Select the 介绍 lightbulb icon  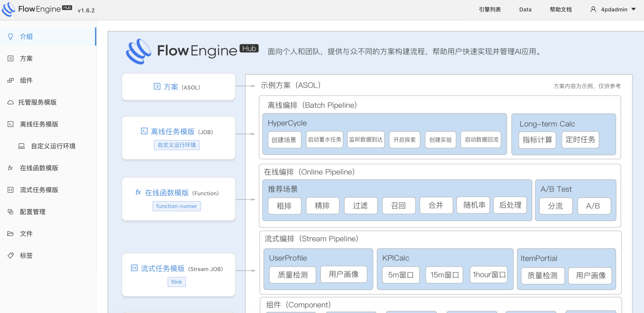pyautogui.click(x=10, y=37)
